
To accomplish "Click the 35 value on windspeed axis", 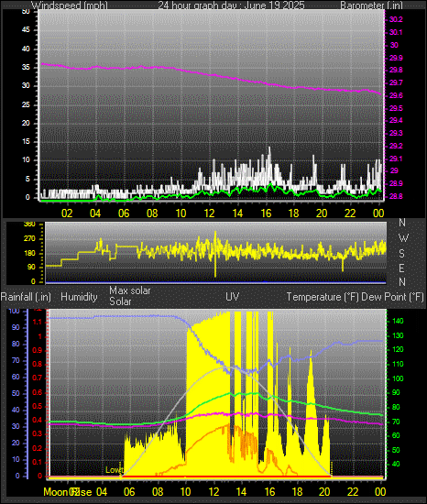I will click(x=26, y=67).
